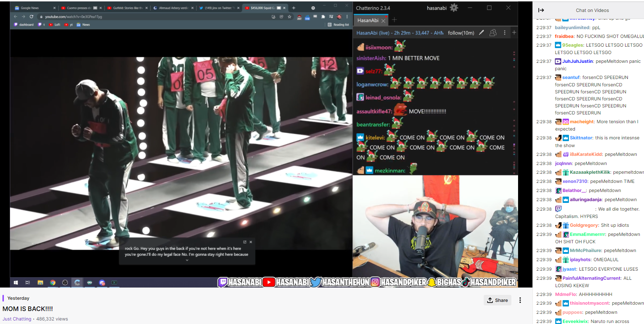Bookmark this page with the star icon
This screenshot has width=644, height=324.
289,16
